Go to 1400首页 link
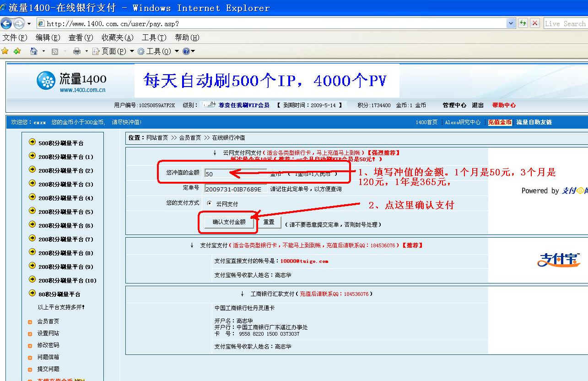Screen dimensions: 588x381 coord(426,122)
